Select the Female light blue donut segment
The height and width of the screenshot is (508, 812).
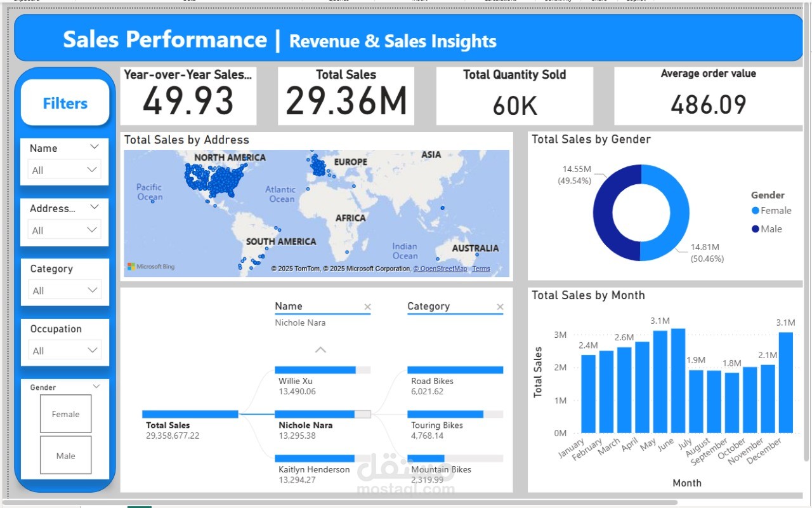pyautogui.click(x=679, y=213)
